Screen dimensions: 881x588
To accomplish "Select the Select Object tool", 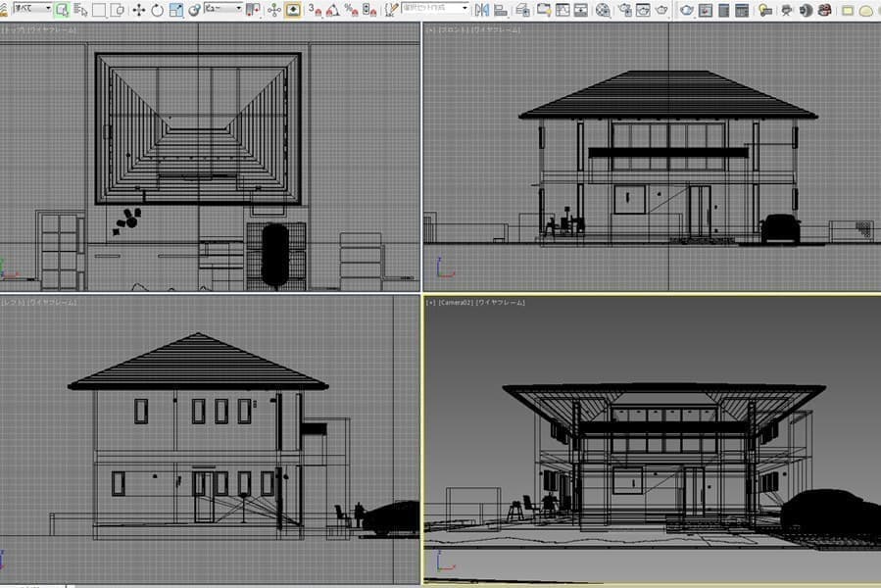I will 62,10.
